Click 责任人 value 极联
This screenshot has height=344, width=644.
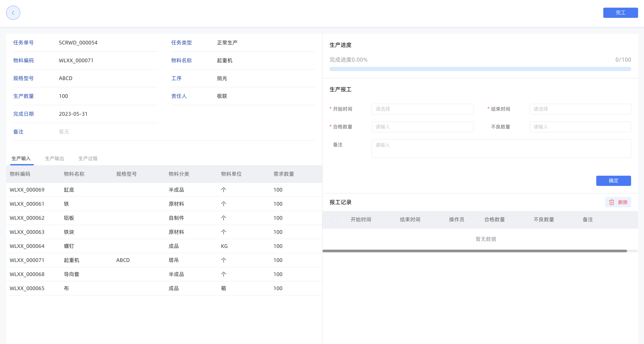click(x=222, y=96)
